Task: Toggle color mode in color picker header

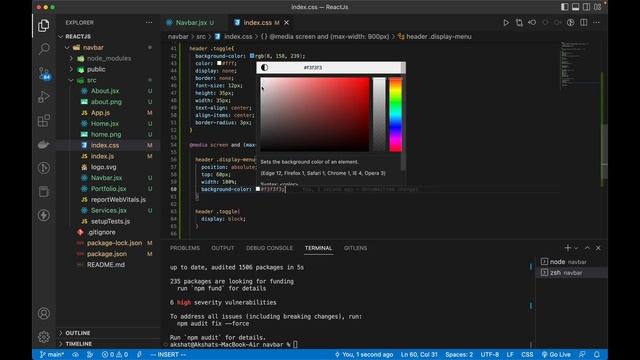Action: 264,67
